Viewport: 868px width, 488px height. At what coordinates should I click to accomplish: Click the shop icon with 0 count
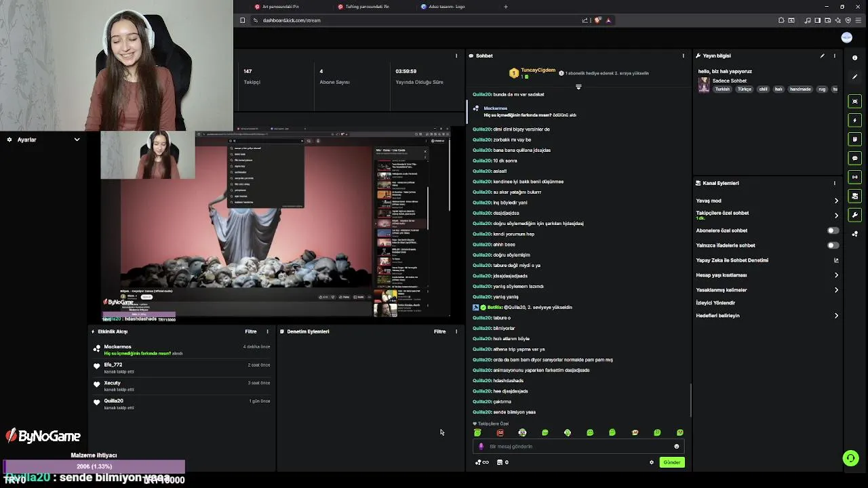click(502, 462)
